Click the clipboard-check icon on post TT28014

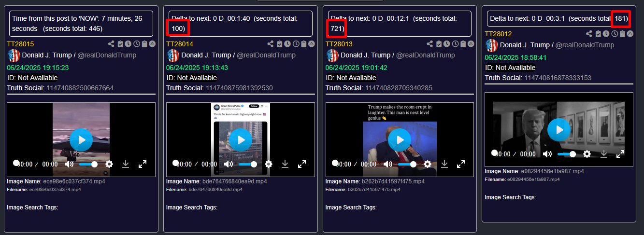point(280,43)
